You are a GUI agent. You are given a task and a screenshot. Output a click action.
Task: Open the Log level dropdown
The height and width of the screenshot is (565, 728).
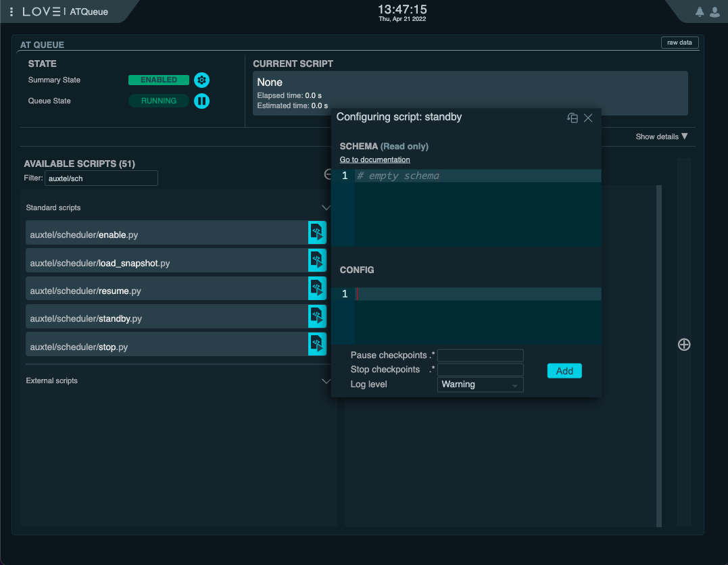coord(480,384)
